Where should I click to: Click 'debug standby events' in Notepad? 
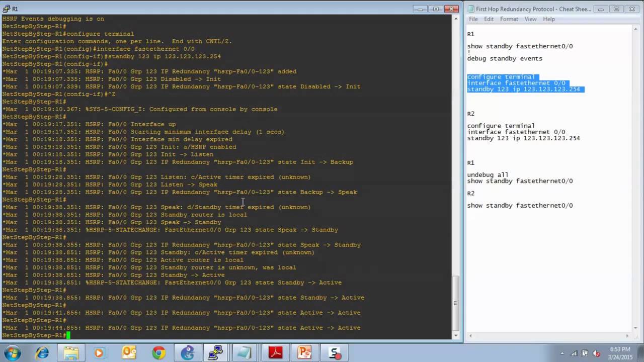pos(505,58)
